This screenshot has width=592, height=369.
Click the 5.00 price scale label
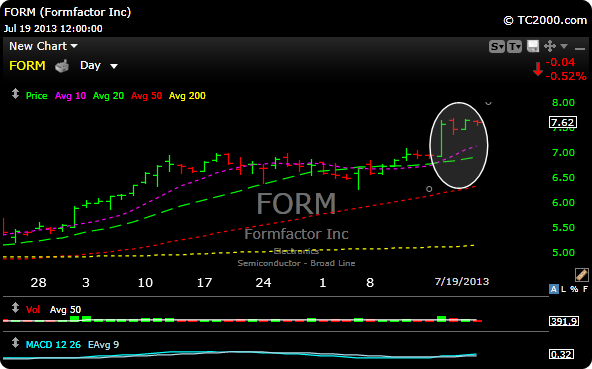[x=563, y=252]
